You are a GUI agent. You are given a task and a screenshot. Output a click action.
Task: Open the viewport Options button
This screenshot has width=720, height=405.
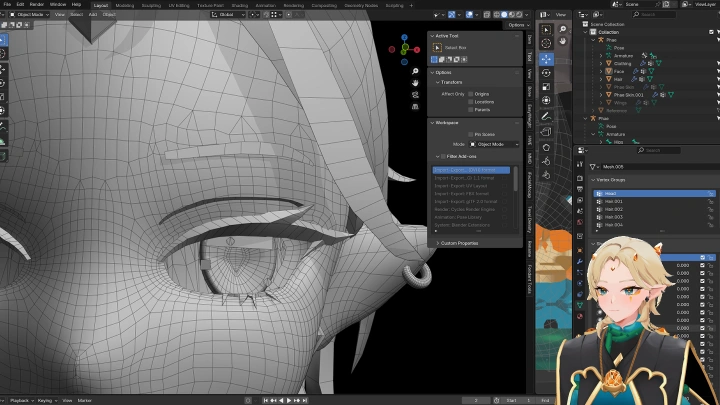pos(518,25)
